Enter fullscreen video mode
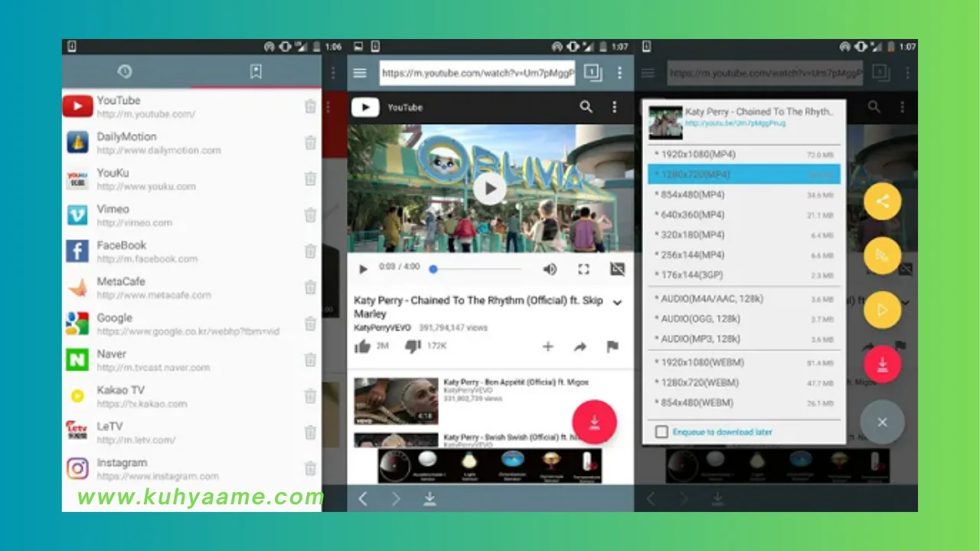This screenshot has width=980, height=551. pos(583,269)
